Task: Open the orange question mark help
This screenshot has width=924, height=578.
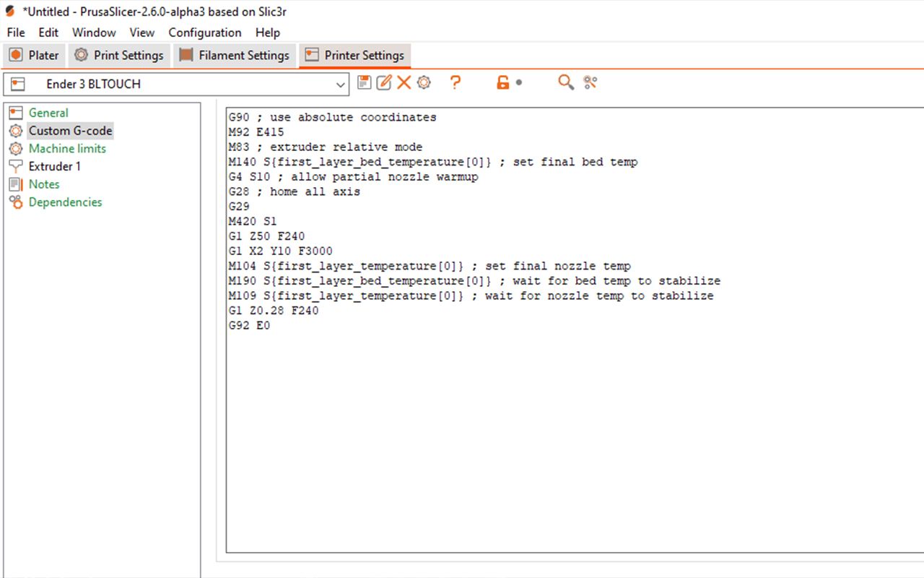Action: point(455,82)
